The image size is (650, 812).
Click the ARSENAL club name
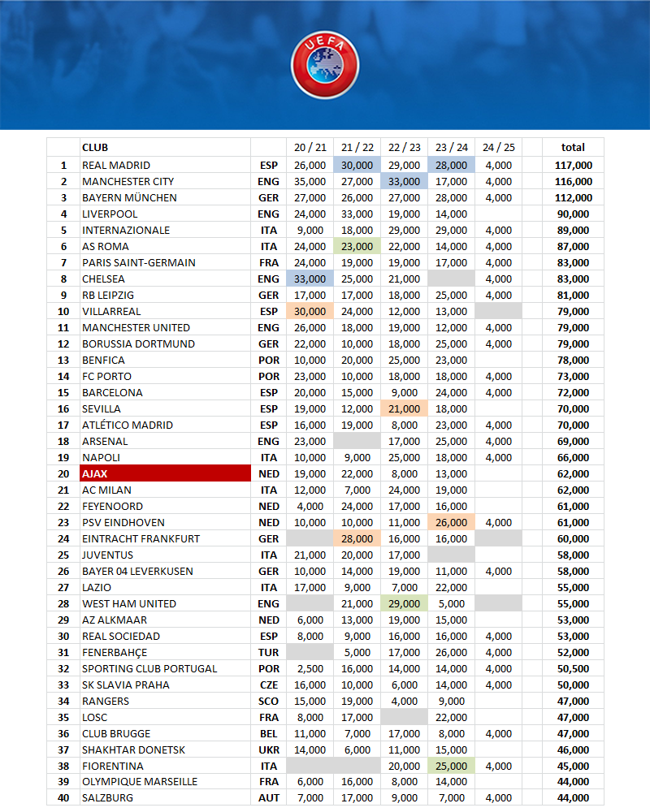click(x=105, y=441)
